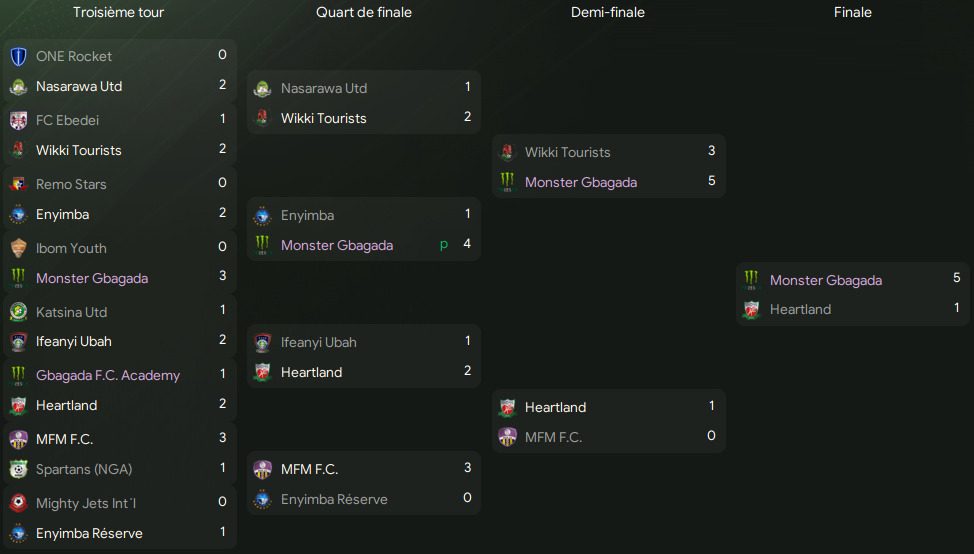Click Heartland crest in the semi-final

507,407
